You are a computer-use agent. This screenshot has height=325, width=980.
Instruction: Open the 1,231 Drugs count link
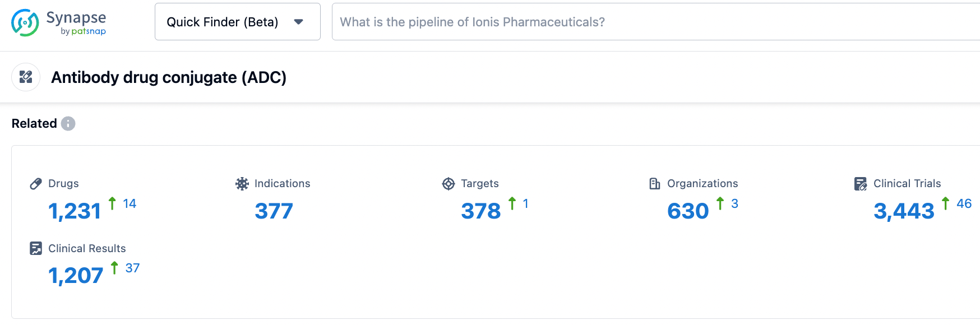click(75, 211)
